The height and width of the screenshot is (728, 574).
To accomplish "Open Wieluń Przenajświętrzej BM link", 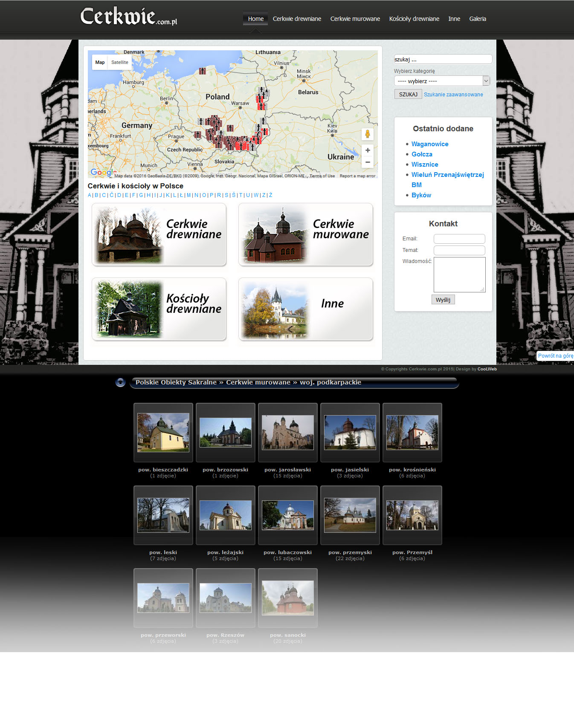I will pos(448,179).
